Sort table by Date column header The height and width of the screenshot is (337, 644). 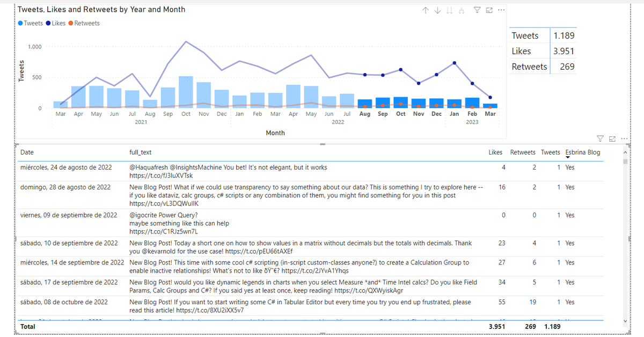(27, 152)
